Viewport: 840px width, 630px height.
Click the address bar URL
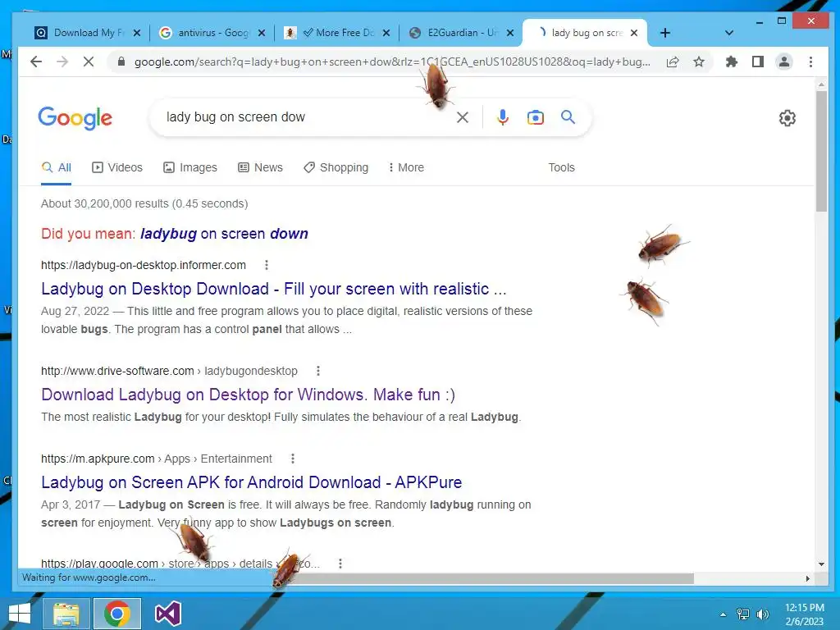[x=392, y=62]
